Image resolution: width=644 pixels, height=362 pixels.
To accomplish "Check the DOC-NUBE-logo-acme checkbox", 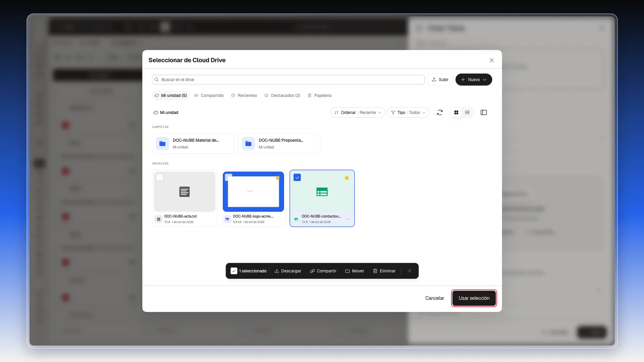I will pos(228,177).
